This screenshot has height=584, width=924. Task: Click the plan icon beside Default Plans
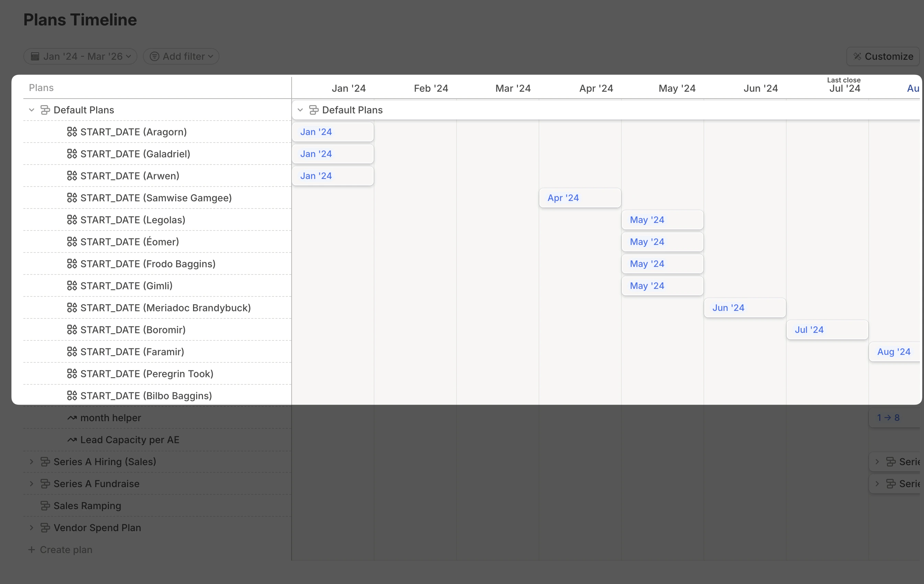[x=45, y=110]
